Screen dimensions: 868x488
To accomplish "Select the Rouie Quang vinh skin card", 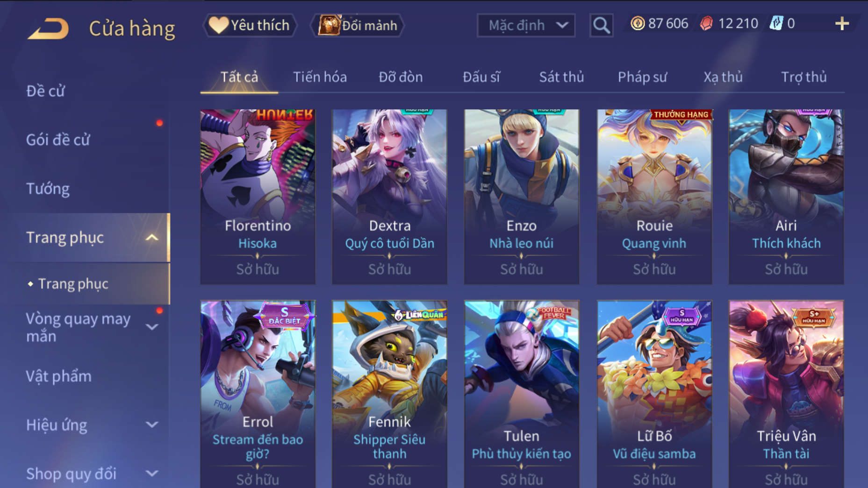I will [x=654, y=197].
